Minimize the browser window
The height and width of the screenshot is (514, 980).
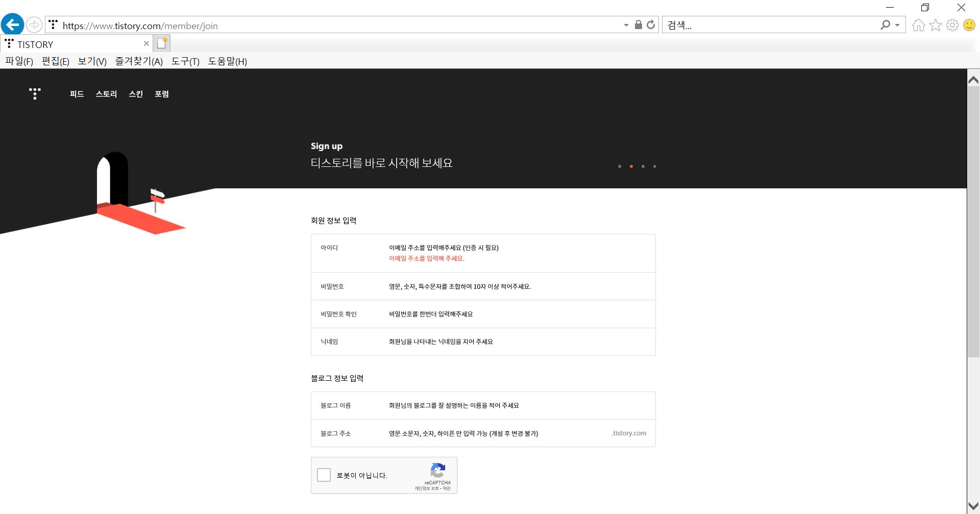click(890, 8)
